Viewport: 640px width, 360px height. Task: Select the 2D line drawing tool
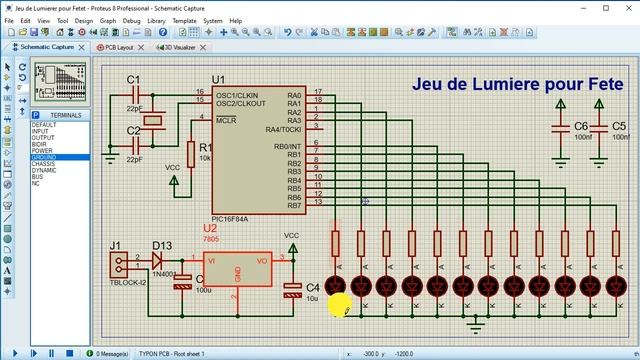click(7, 218)
